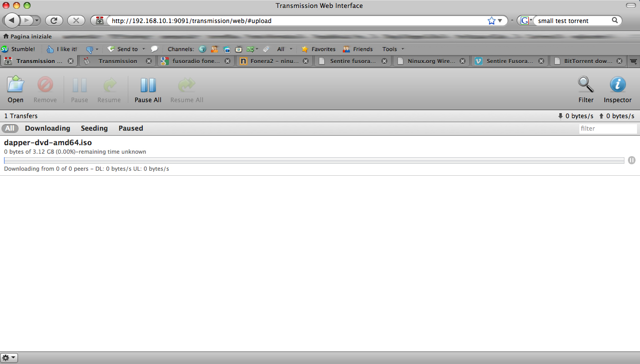Viewport: 640px width, 364px height.
Task: Reload the page in the browser
Action: pos(54,21)
